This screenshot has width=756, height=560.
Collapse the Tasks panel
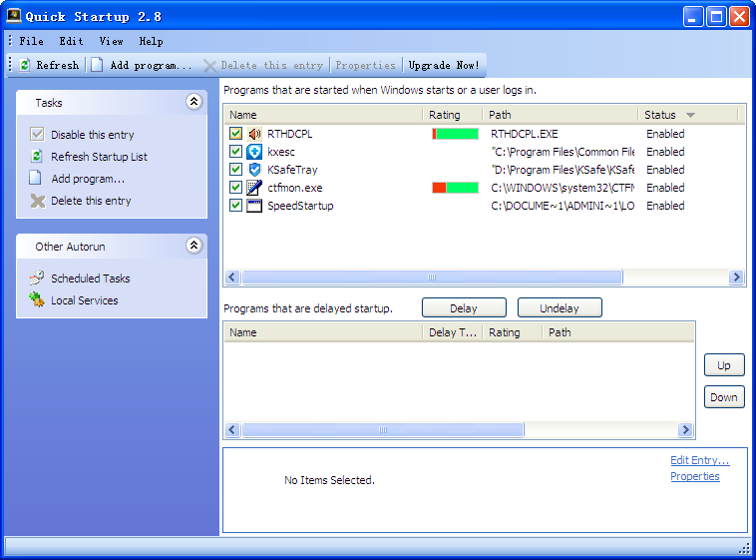193,102
